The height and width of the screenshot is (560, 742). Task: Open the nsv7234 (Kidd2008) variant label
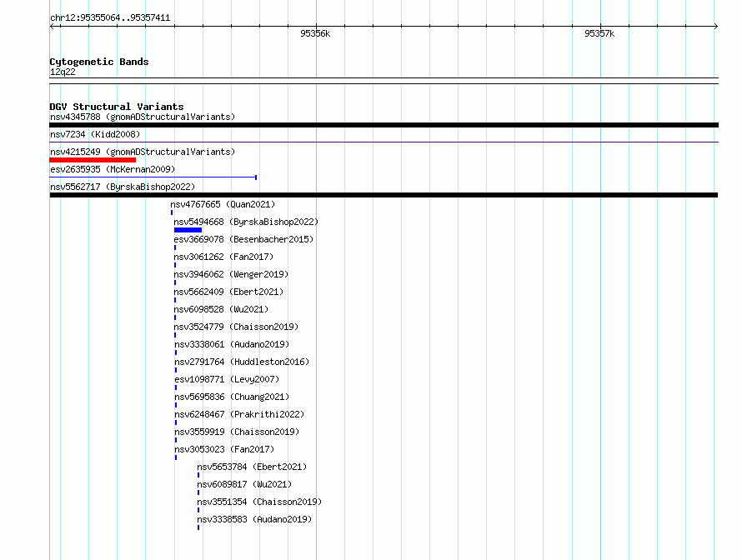click(95, 134)
